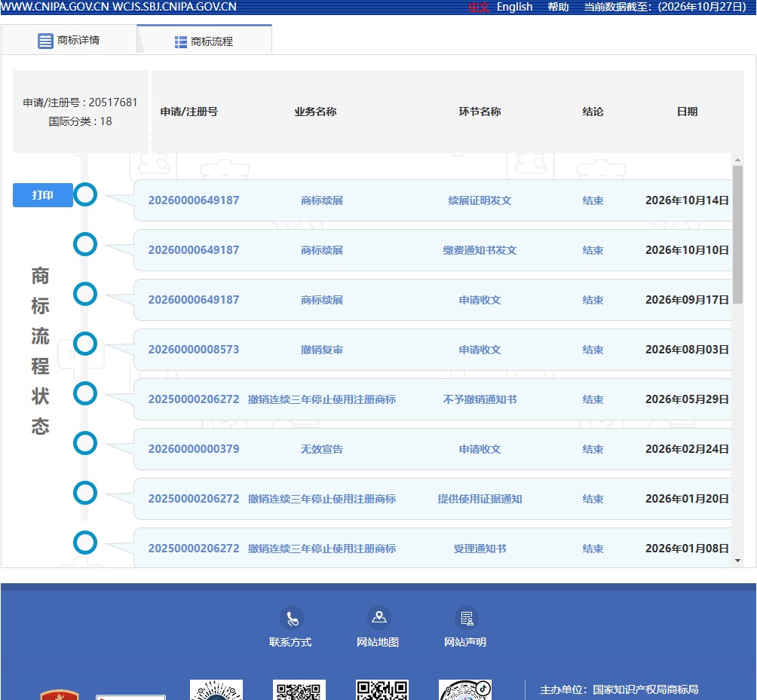Click the 无效宣告 business name
This screenshot has height=700, width=757.
[322, 448]
